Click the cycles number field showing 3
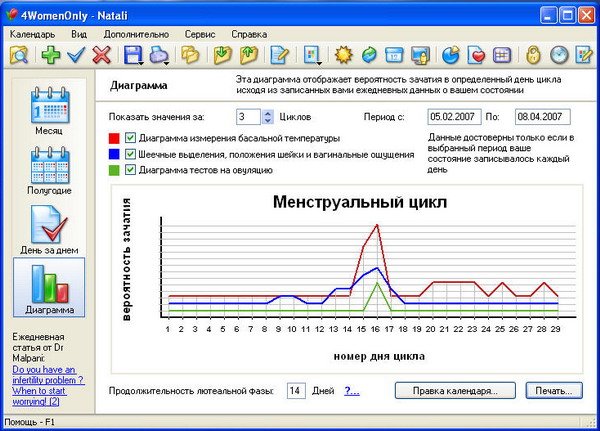The image size is (600, 431). coord(249,117)
